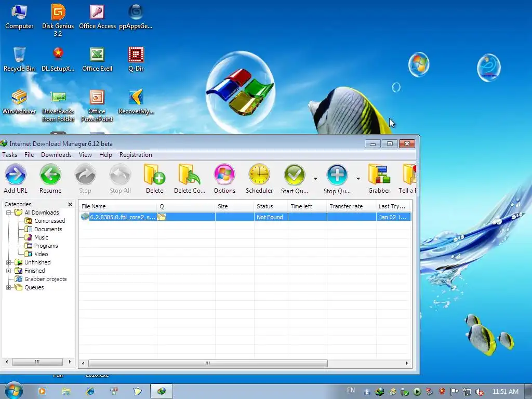Open the Options toolbar icon
This screenshot has width=532, height=399.
coord(224,179)
